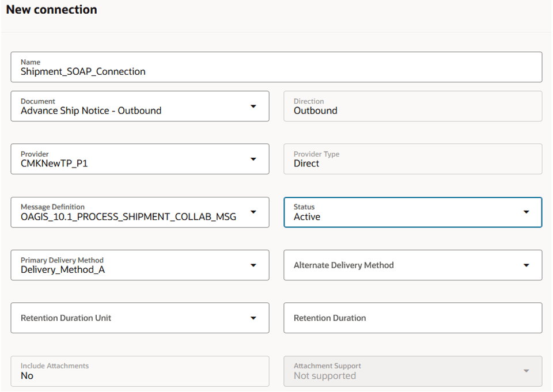Screen dimensions: 553x392
Task: Select the OAGIS_10.1_PROCESS_SHIPMENT_COLLAB_MSG message definition text
Action: click(128, 217)
